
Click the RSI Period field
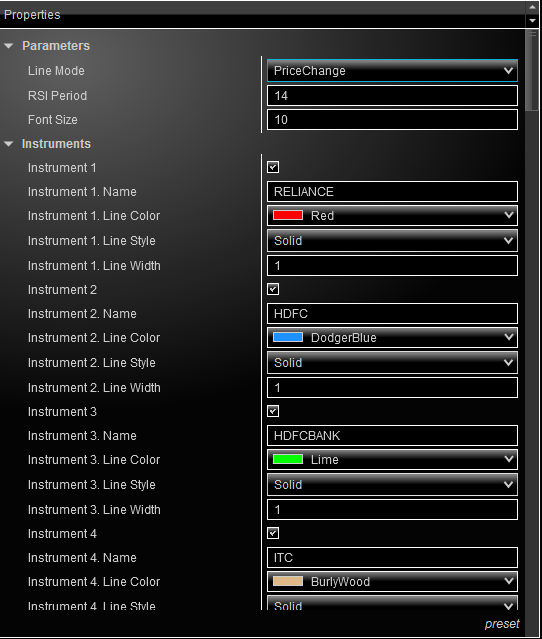pos(392,96)
